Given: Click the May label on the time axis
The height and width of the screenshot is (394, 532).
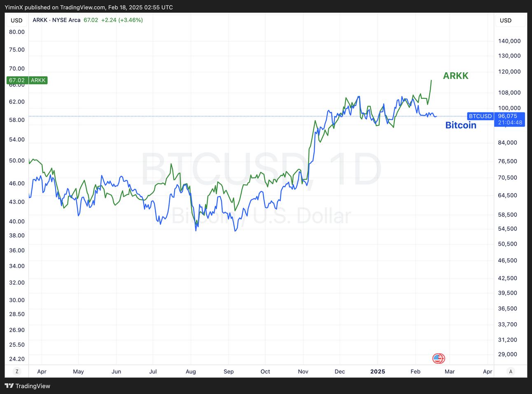Looking at the screenshot, I should point(78,371).
